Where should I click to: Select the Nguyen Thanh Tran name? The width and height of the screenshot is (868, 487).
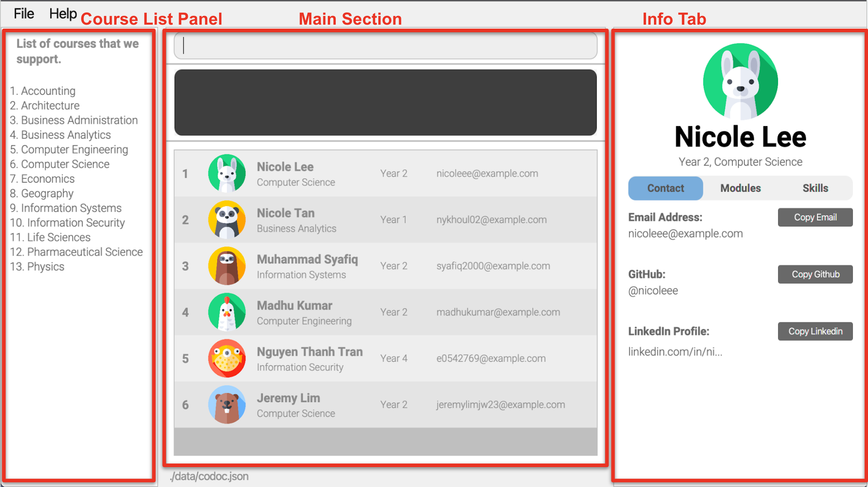(310, 352)
